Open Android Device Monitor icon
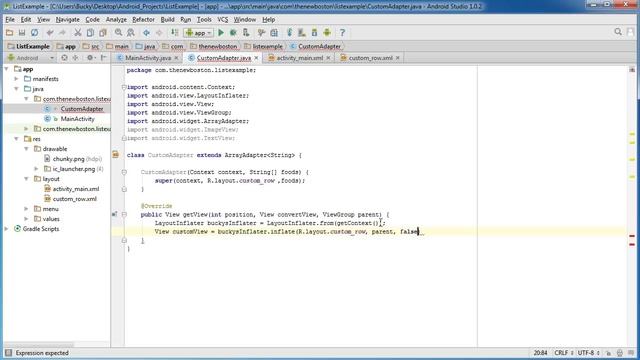 [x=327, y=33]
